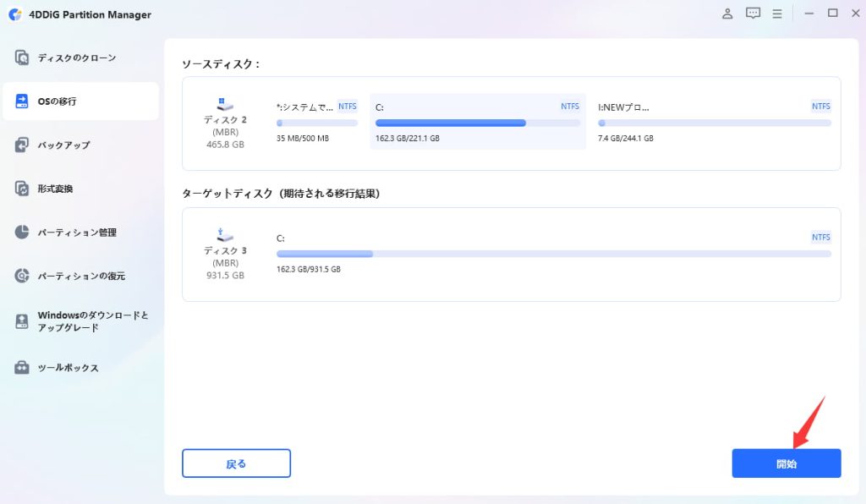The image size is (866, 504).
Task: Click the ソースディスク heading
Action: [x=222, y=64]
